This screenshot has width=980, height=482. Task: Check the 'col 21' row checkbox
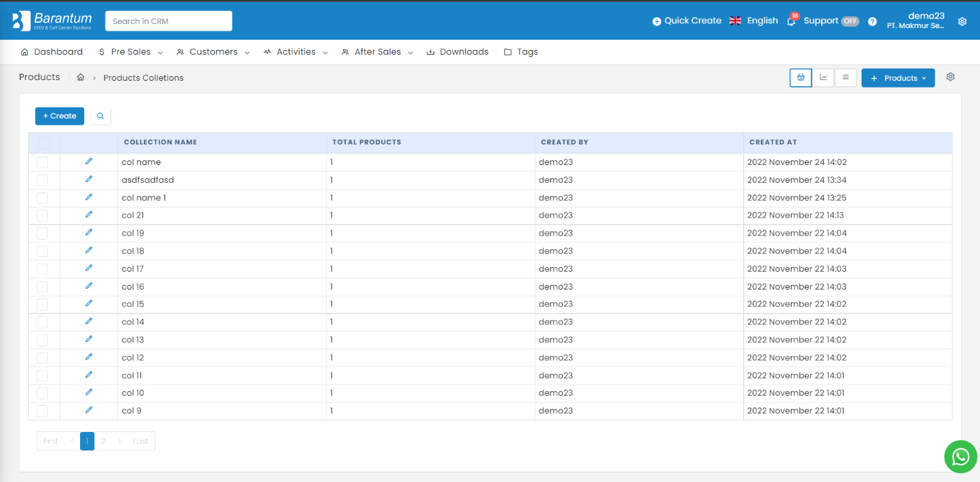(42, 216)
